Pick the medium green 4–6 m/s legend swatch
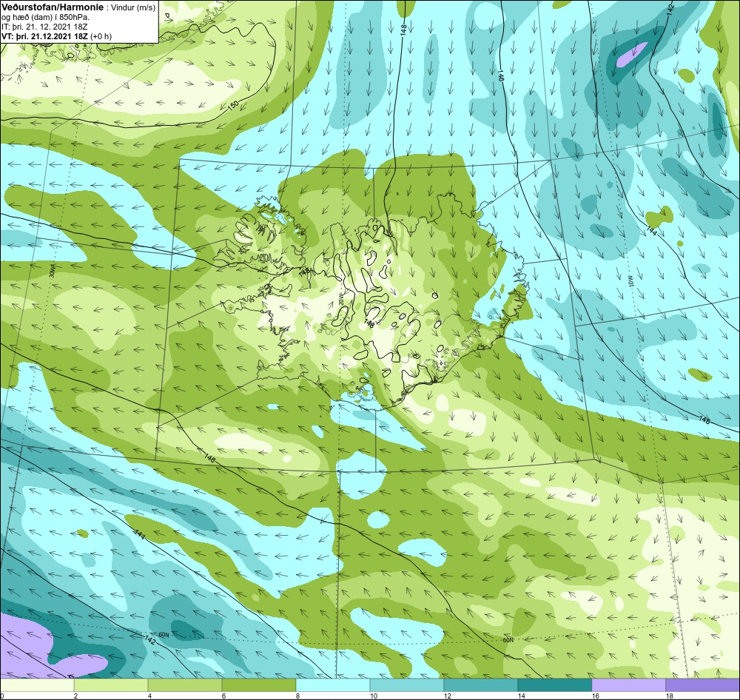This screenshot has width=740, height=700. pyautogui.click(x=185, y=685)
